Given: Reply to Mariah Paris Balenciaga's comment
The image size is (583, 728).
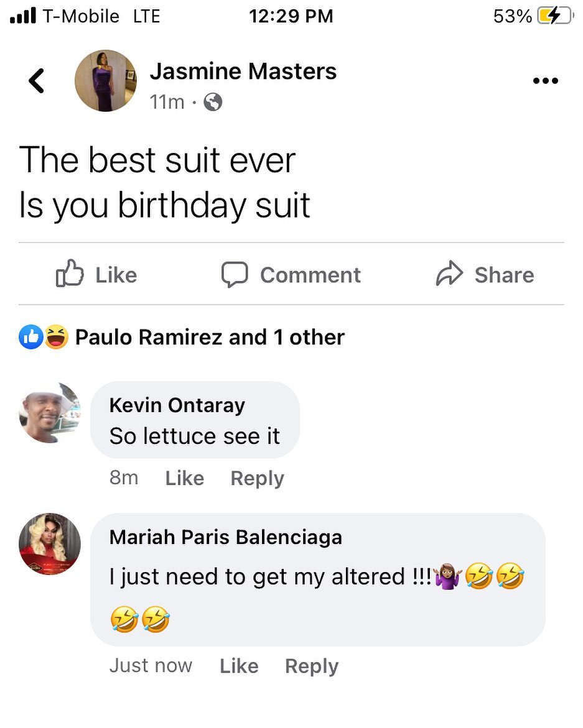Looking at the screenshot, I should (x=312, y=666).
